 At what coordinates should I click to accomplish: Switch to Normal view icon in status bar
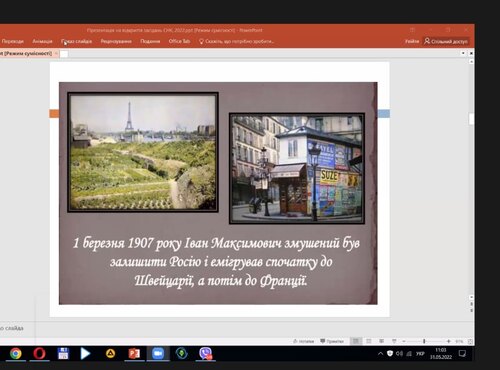tap(356, 341)
